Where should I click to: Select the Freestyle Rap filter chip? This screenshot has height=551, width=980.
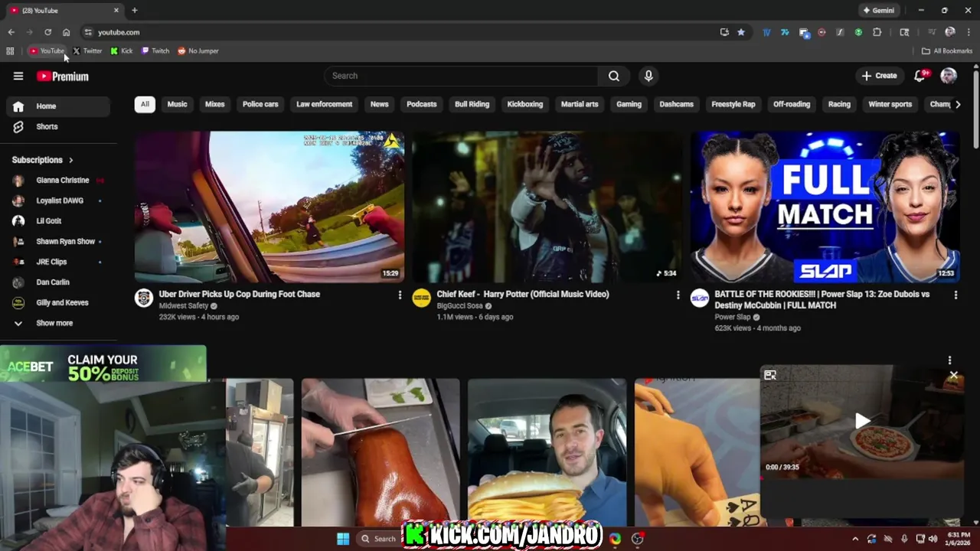pyautogui.click(x=733, y=104)
